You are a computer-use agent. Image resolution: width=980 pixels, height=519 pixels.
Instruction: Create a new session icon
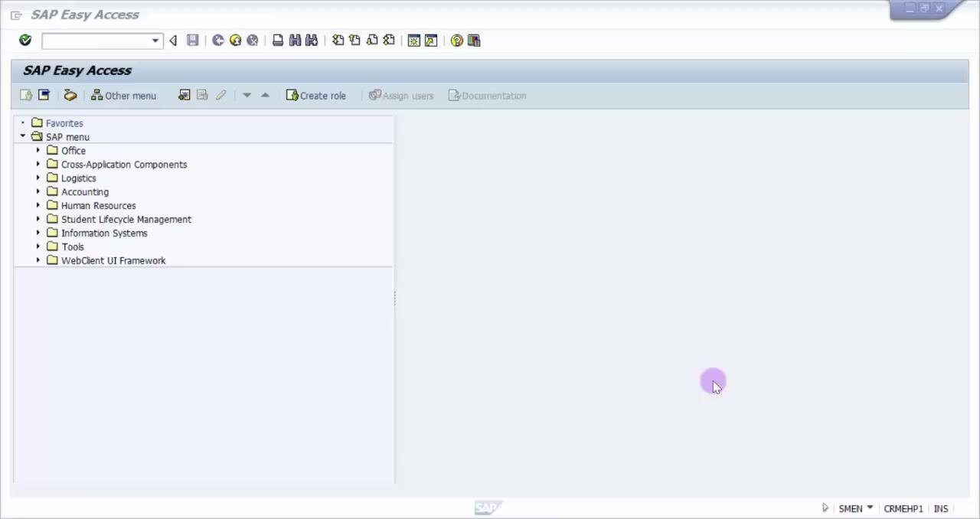click(414, 41)
